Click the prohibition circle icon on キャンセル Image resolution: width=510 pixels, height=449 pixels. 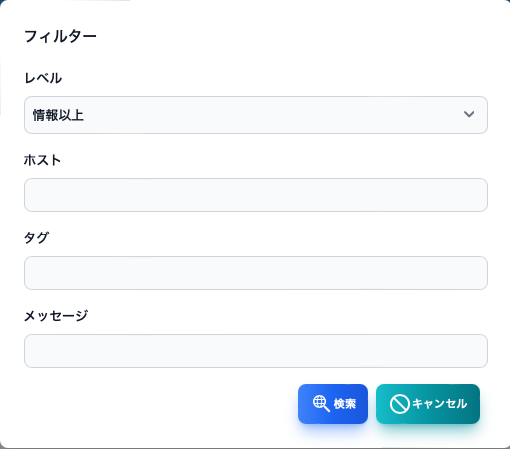click(399, 404)
